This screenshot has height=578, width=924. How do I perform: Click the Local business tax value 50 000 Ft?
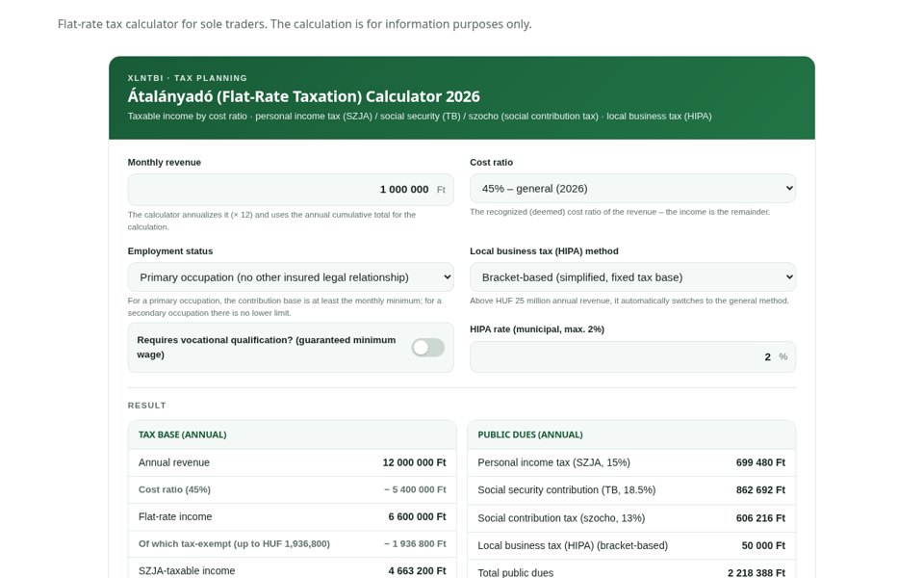763,545
